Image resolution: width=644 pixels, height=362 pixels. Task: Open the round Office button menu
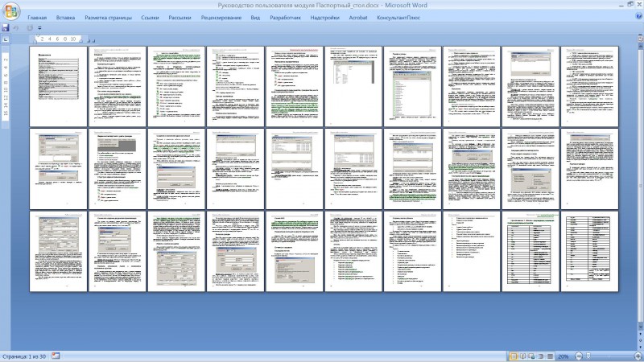pos(11,11)
